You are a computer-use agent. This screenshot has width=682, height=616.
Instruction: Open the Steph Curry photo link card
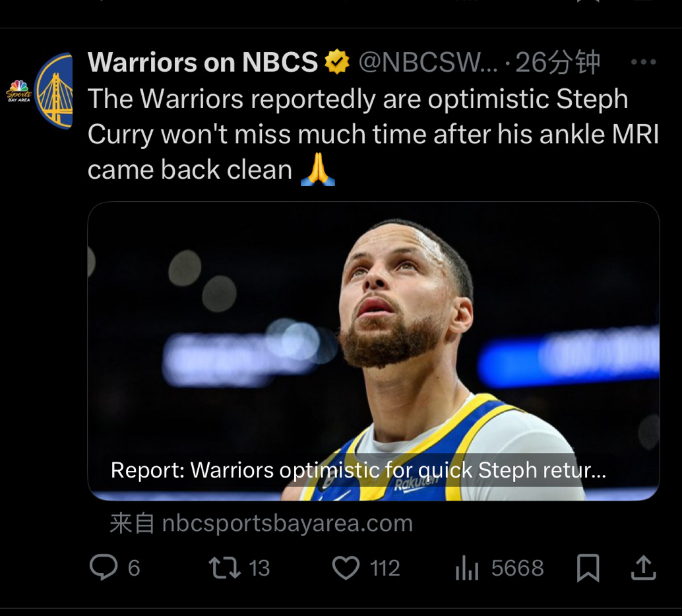(373, 330)
